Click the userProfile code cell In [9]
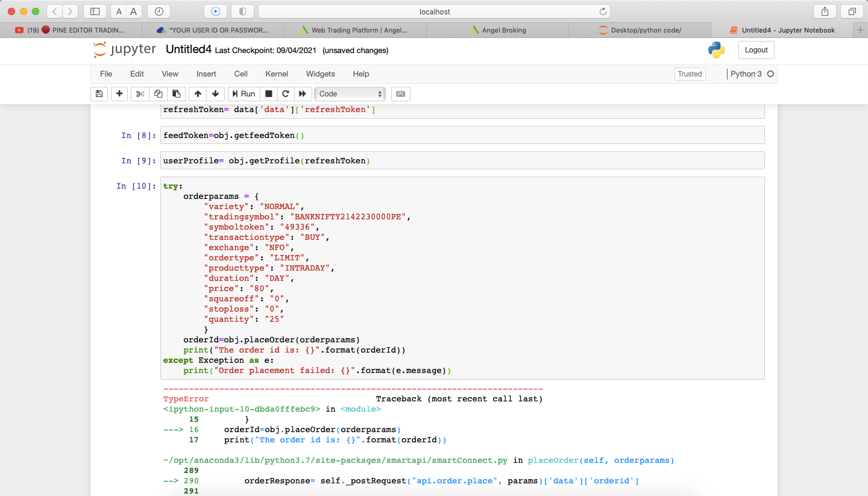Viewport: 868px width, 496px height. (x=462, y=160)
